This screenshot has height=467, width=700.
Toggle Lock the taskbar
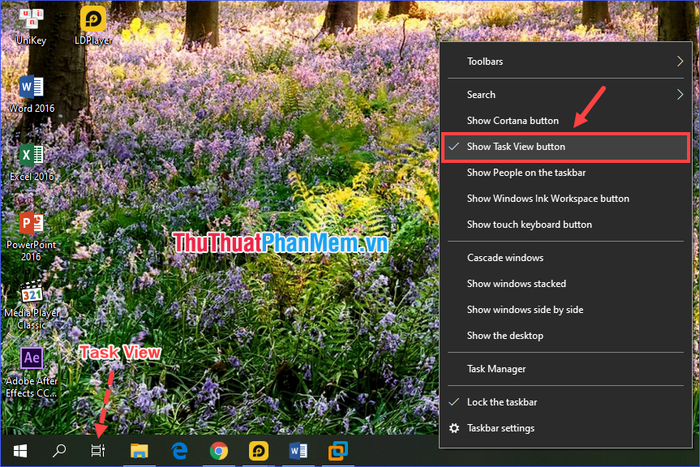[x=566, y=402]
